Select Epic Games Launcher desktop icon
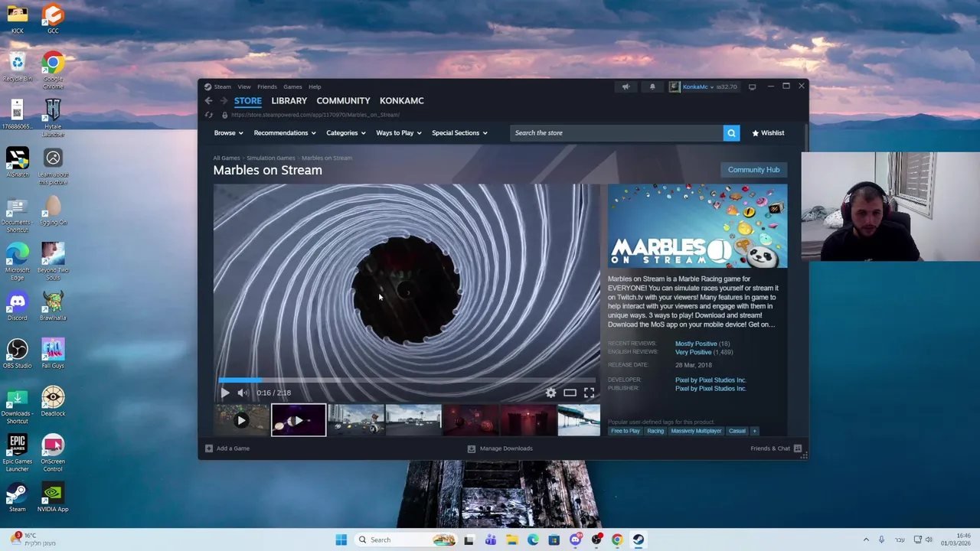The width and height of the screenshot is (980, 551). pos(17,453)
